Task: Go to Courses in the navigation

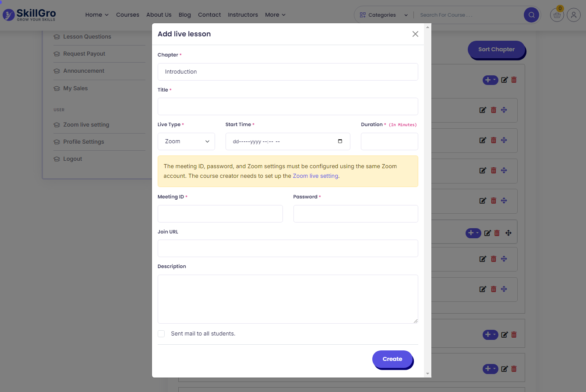Action: tap(127, 15)
